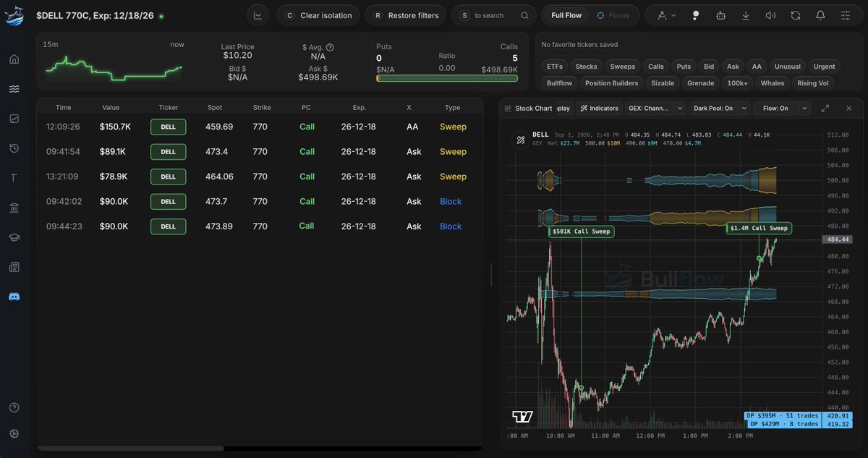Image resolution: width=868 pixels, height=458 pixels.
Task: Click the search magnifier icon
Action: 524,15
